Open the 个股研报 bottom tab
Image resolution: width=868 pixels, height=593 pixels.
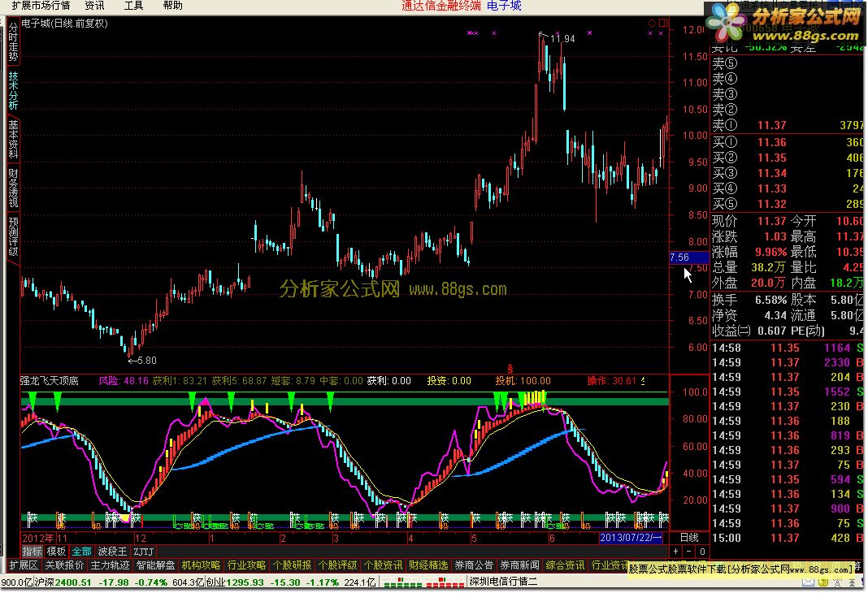(x=293, y=565)
